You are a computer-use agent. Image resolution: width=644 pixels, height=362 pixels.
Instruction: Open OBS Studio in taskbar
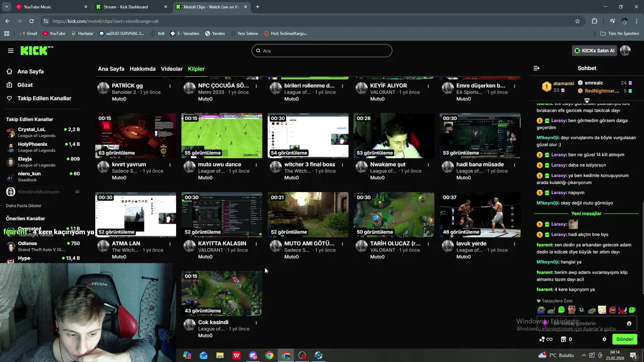[302, 355]
